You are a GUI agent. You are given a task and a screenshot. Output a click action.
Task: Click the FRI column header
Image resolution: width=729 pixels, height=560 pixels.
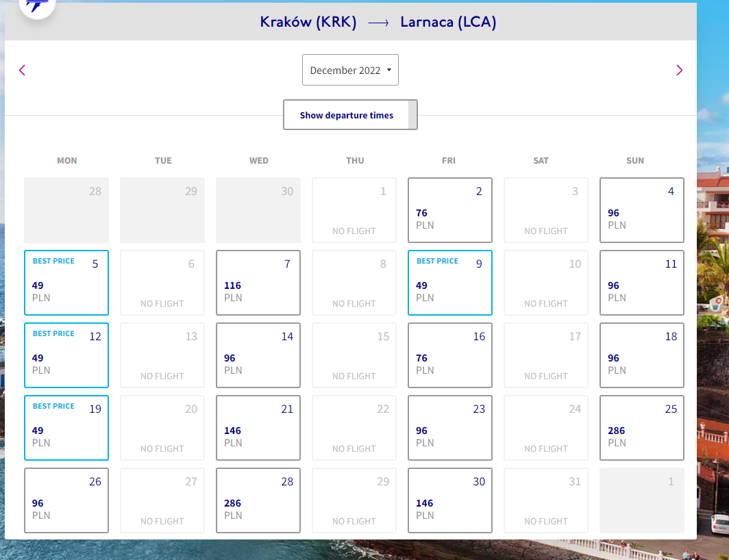pyautogui.click(x=449, y=160)
